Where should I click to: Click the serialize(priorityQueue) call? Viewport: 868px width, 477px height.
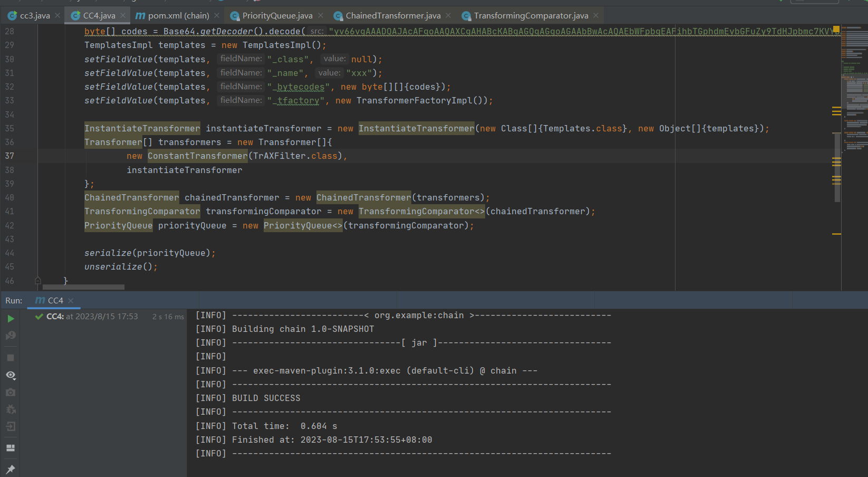pos(150,253)
